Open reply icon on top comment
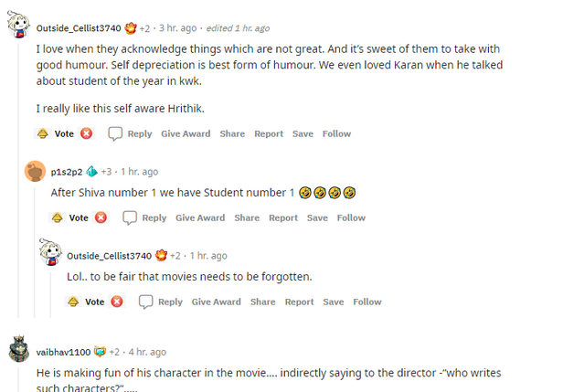 tap(115, 133)
